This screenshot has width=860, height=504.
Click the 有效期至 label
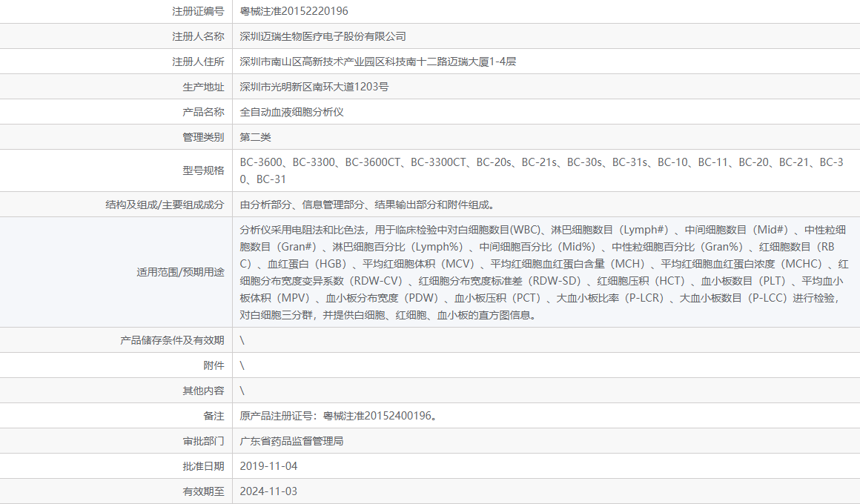[x=203, y=491]
